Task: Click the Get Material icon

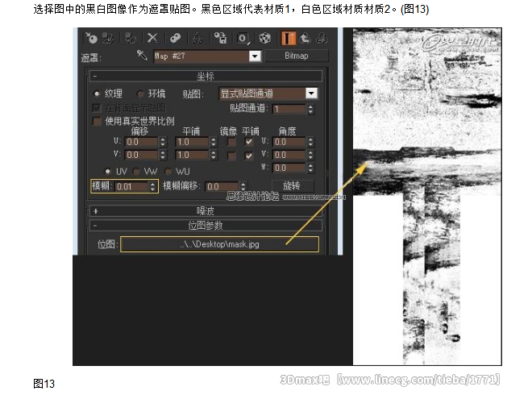Action: (x=91, y=38)
